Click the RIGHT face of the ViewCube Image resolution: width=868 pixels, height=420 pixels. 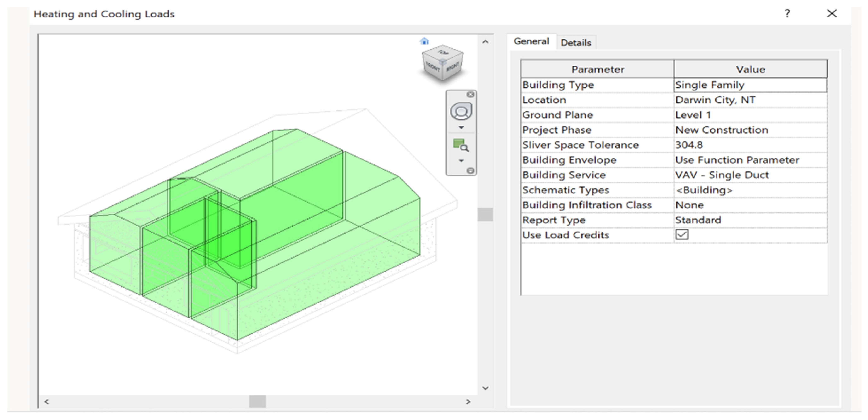click(452, 67)
